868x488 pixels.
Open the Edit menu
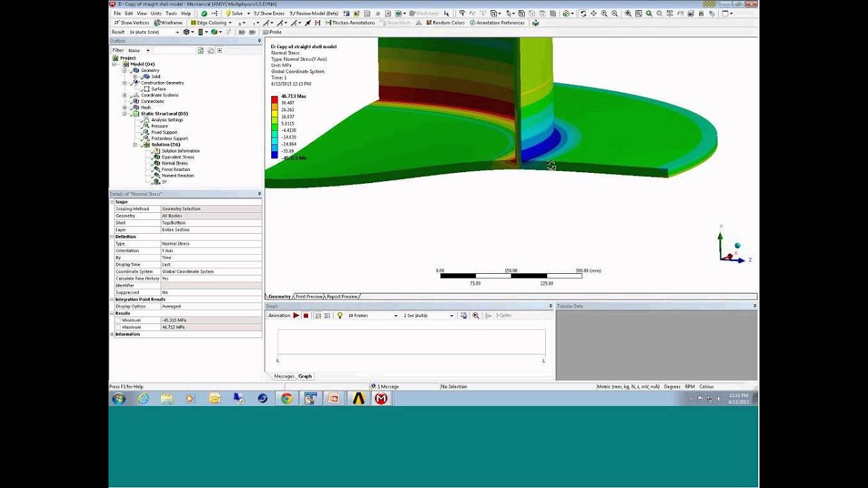click(x=129, y=14)
